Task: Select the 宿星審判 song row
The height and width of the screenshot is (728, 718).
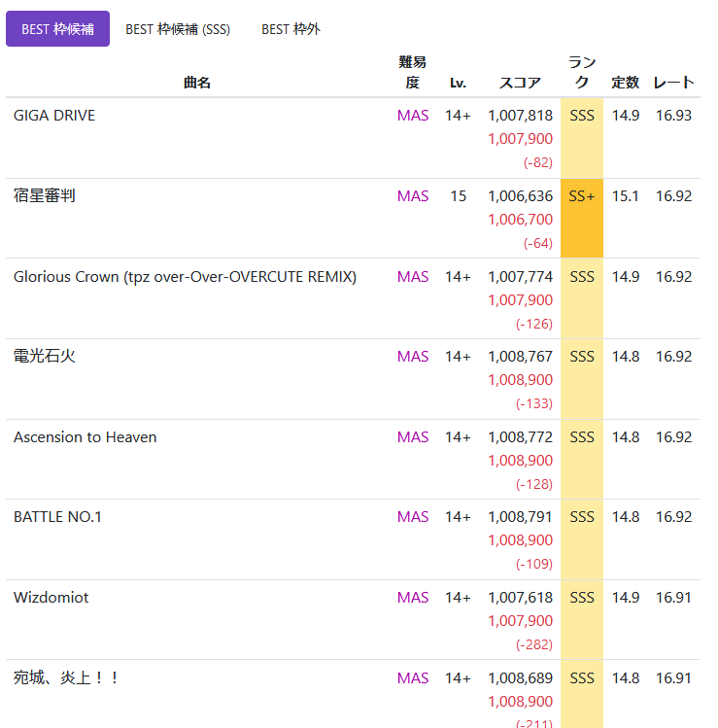Action: pyautogui.click(x=45, y=196)
